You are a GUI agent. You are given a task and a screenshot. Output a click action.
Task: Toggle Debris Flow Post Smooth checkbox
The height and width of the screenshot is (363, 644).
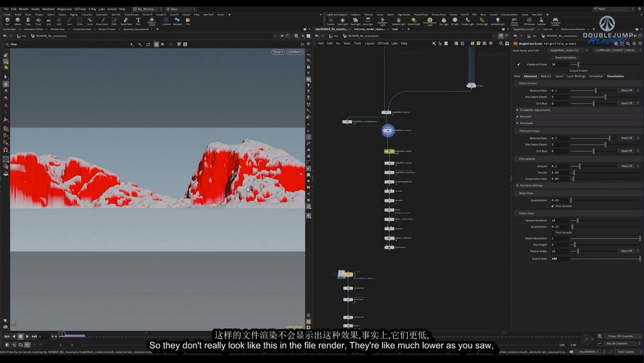coord(553,233)
